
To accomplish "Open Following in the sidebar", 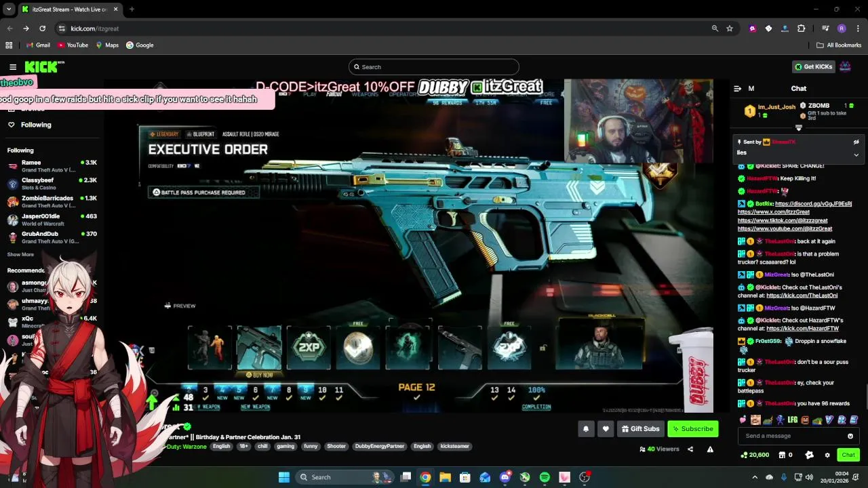I will tap(36, 125).
